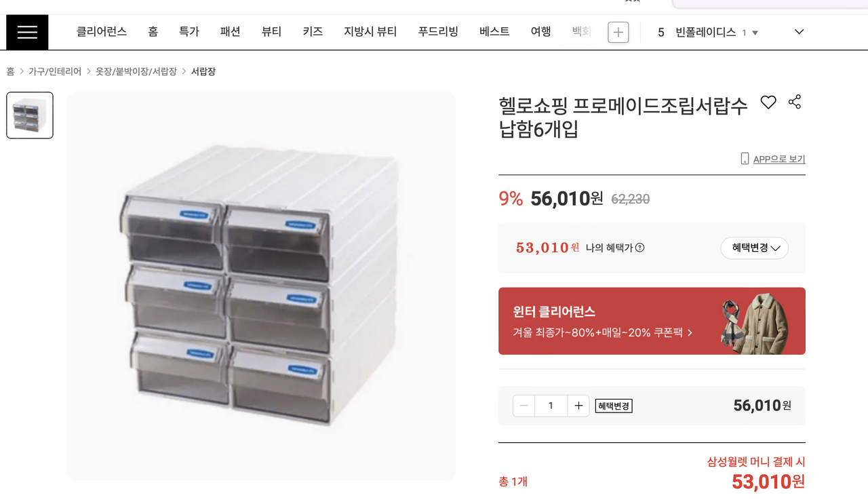Select the drawer product thumbnail
Screen dimensions: 868x504
30,115
